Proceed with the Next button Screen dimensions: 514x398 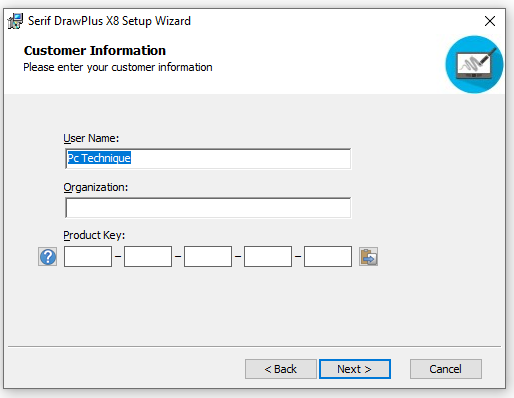pos(355,369)
